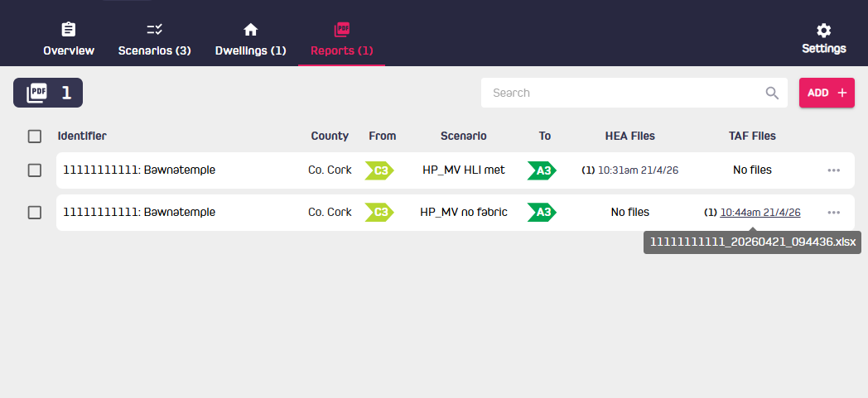Click the PDF count badge
The image size is (868, 398).
(x=48, y=93)
